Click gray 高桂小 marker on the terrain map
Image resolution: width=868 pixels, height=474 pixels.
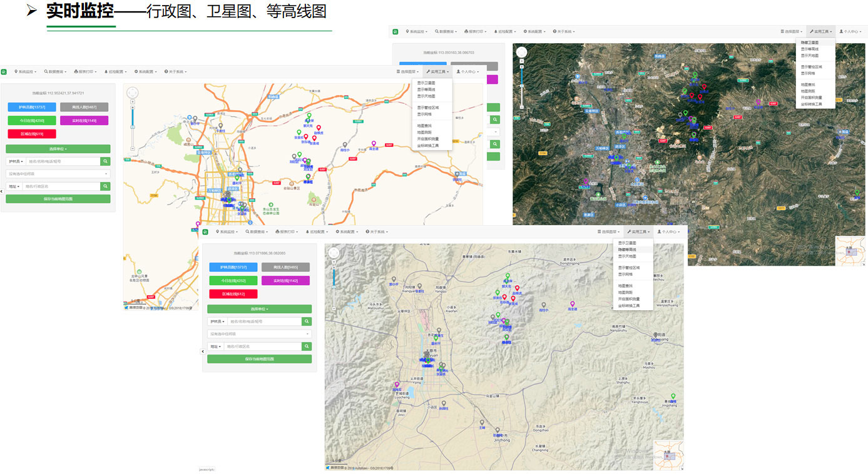543,306
